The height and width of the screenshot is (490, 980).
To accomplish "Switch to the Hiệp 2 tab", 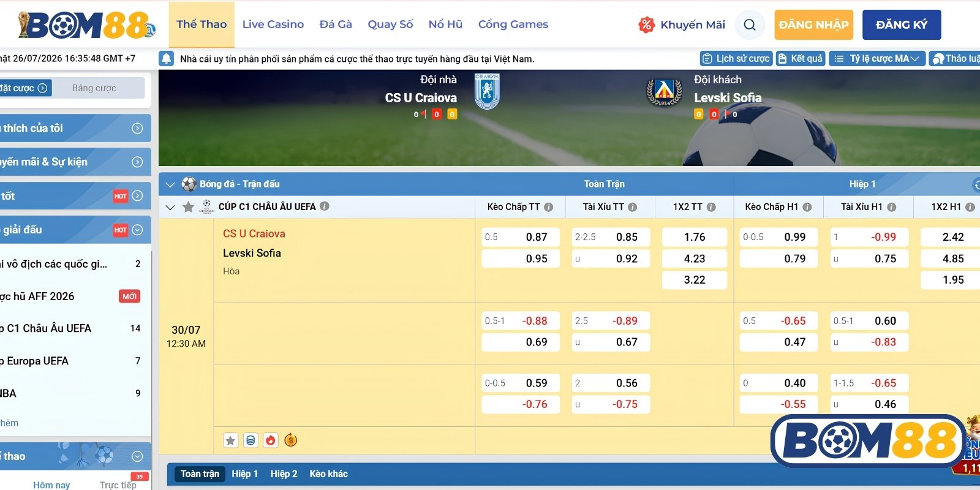I will pos(284,473).
